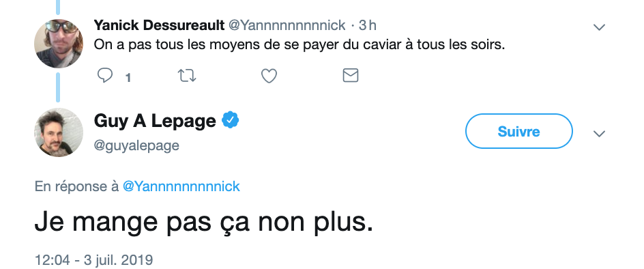
Task: Click the tweet text Je mange pas ça non plus
Action: [x=204, y=223]
